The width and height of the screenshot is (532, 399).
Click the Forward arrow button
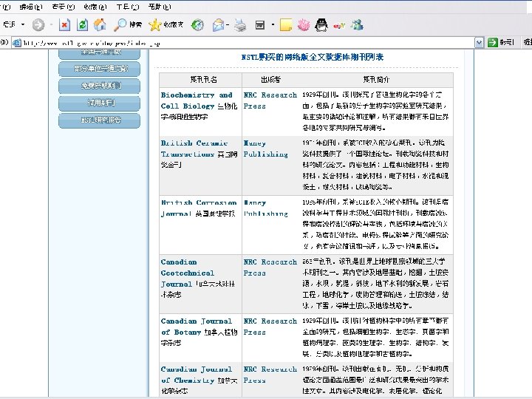(38, 25)
